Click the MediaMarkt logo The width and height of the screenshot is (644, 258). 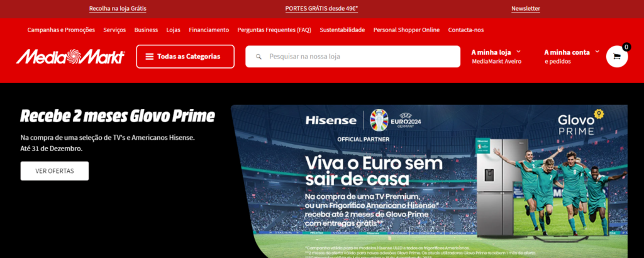coord(70,57)
